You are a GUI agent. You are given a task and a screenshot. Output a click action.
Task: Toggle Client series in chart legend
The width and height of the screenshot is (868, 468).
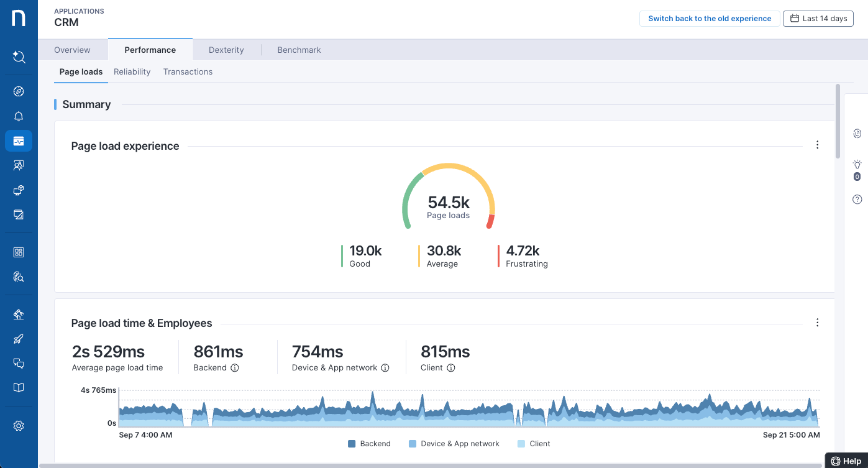pos(534,444)
